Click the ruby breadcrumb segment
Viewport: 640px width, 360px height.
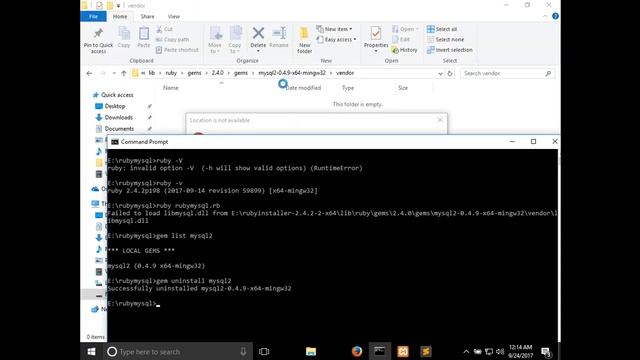click(171, 73)
